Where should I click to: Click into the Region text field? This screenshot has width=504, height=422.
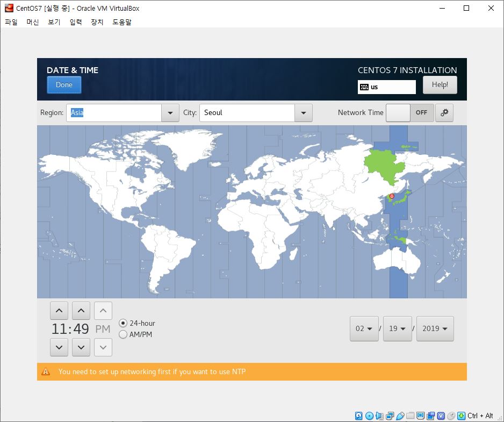click(114, 113)
